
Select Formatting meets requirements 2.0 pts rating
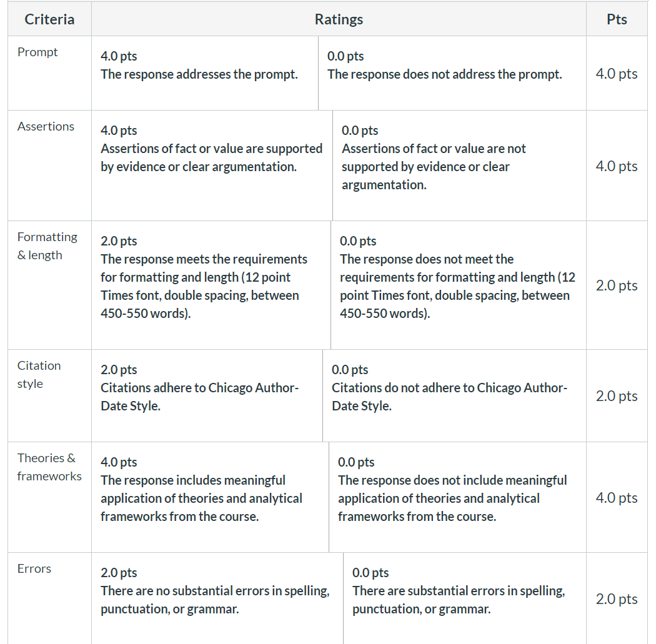pos(211,285)
